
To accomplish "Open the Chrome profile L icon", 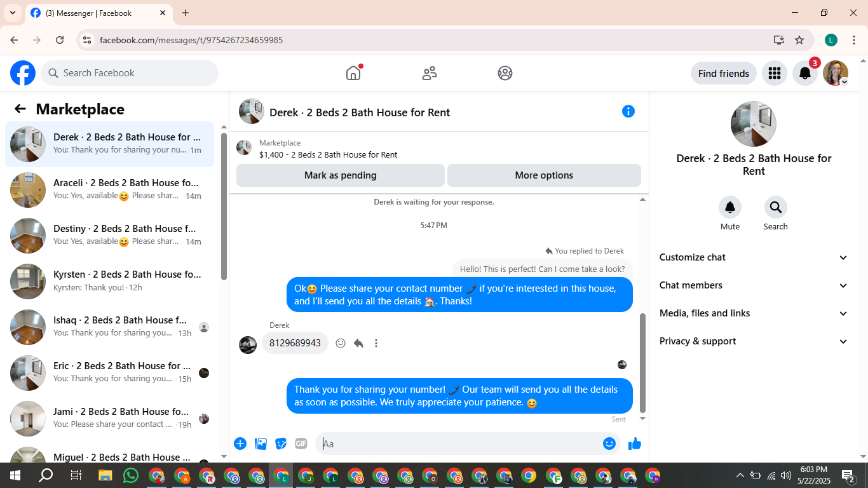I will (831, 40).
